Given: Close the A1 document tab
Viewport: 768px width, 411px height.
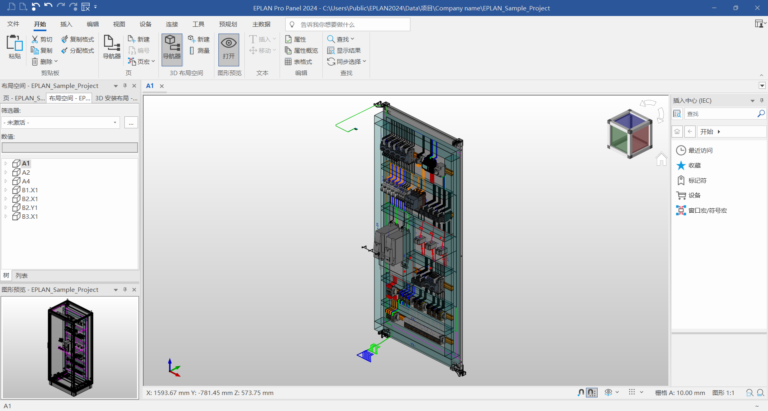Looking at the screenshot, I should click(x=162, y=86).
